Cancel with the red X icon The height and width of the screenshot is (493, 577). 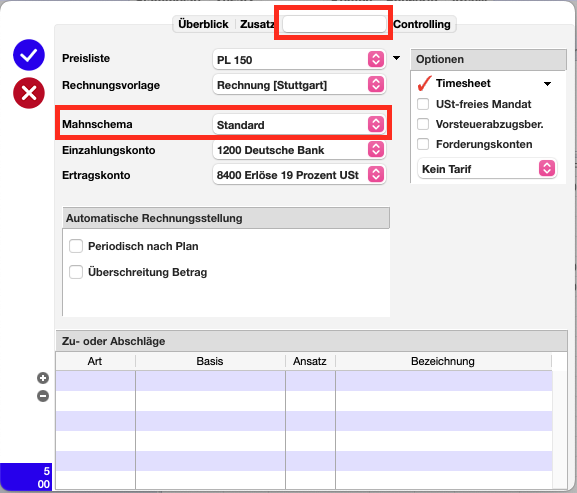coord(29,93)
